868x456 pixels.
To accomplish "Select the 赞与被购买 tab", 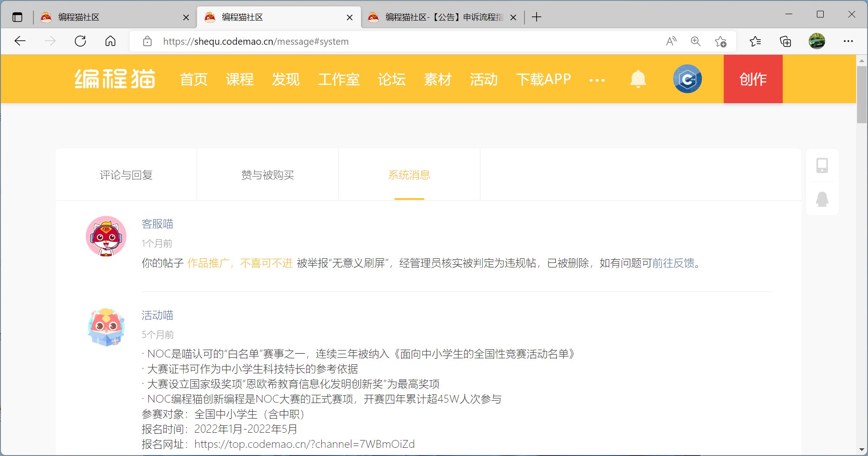I will coord(267,175).
